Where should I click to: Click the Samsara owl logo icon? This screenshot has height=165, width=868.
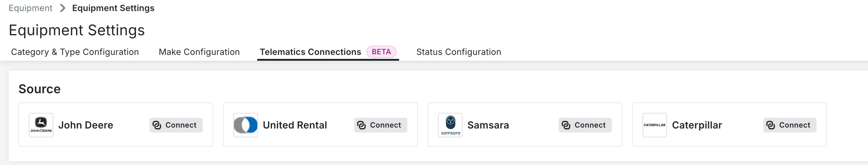tap(450, 125)
